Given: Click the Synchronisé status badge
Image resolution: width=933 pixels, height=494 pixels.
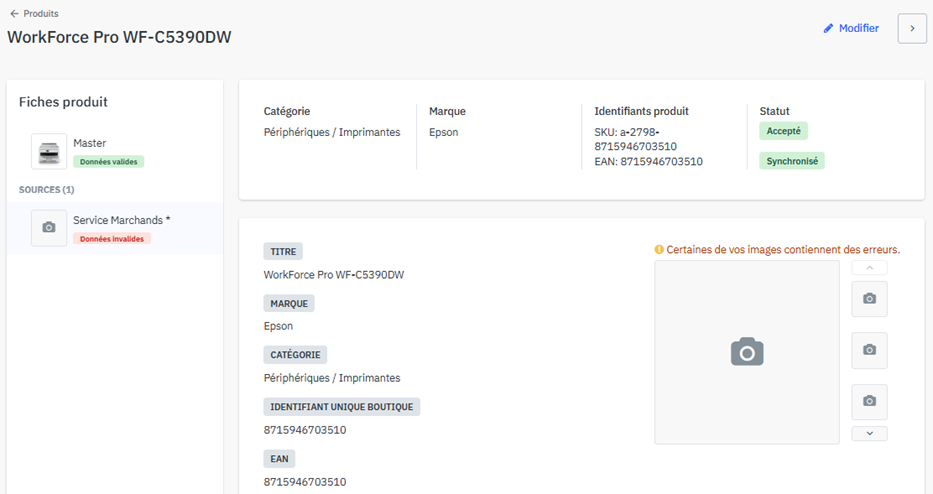Looking at the screenshot, I should pyautogui.click(x=791, y=161).
